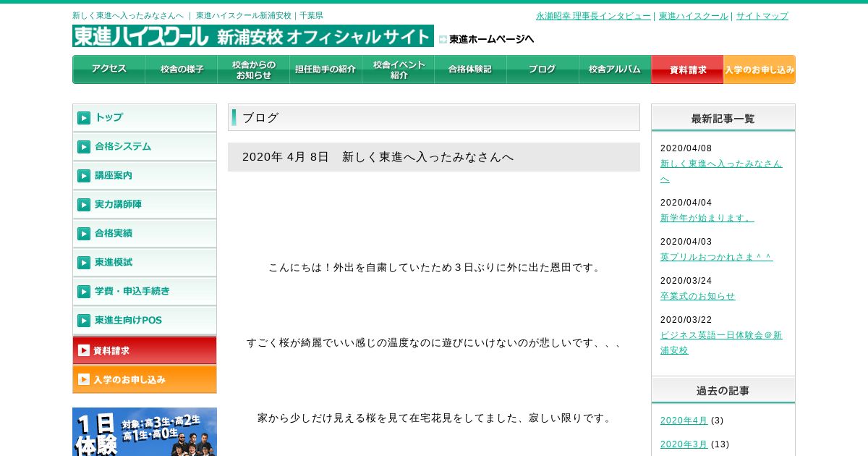
Task: Select the 合格体験記 tab
Action: tap(470, 69)
